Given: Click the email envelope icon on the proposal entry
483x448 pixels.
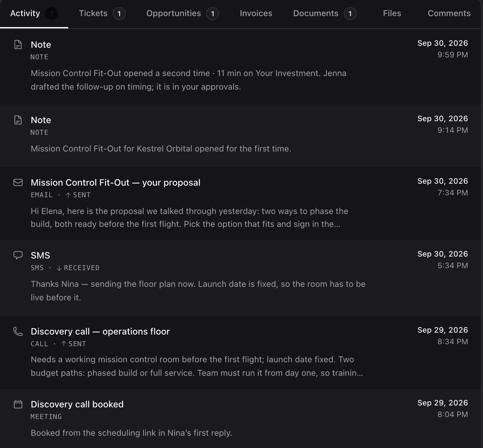Looking at the screenshot, I should pyautogui.click(x=18, y=182).
